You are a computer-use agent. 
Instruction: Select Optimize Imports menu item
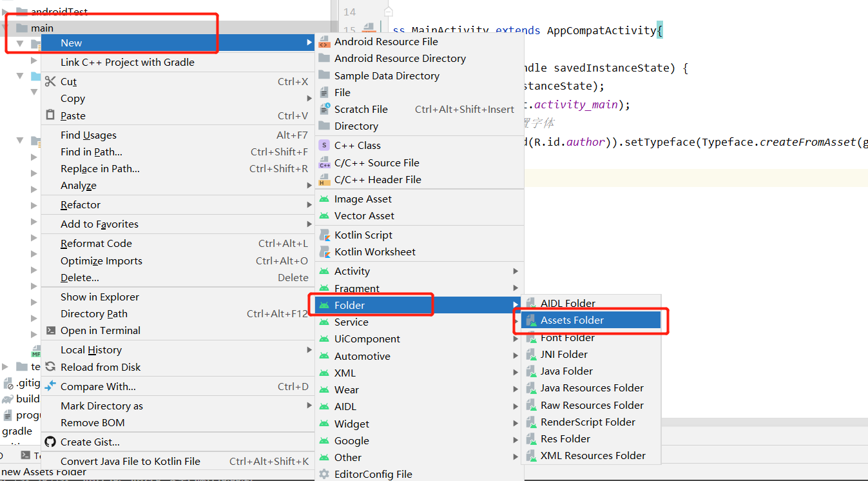pyautogui.click(x=178, y=260)
